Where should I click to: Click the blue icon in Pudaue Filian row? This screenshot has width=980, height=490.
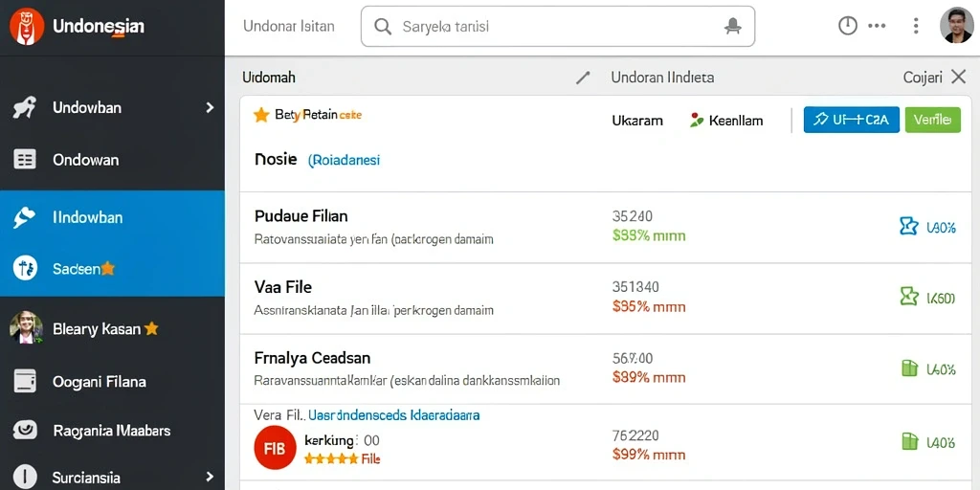[x=908, y=226]
